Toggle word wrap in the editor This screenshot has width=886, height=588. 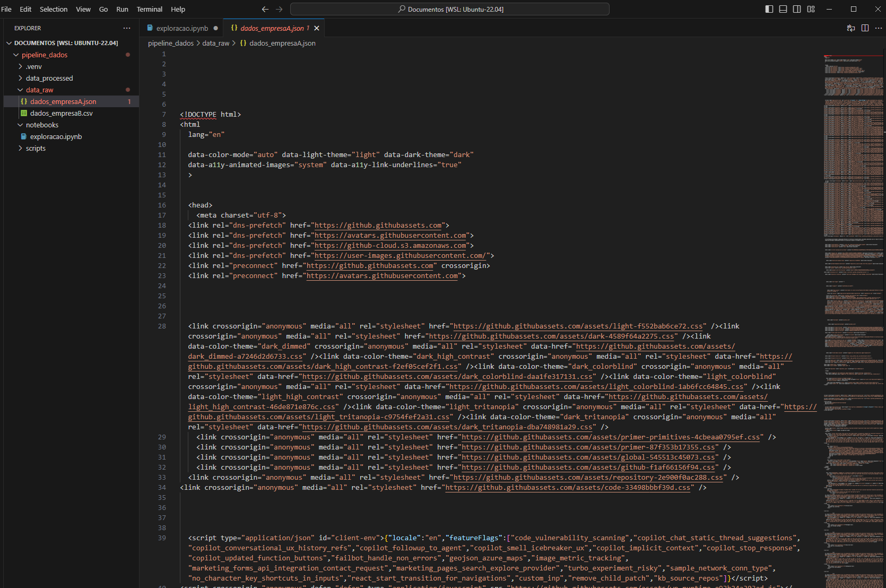point(851,28)
